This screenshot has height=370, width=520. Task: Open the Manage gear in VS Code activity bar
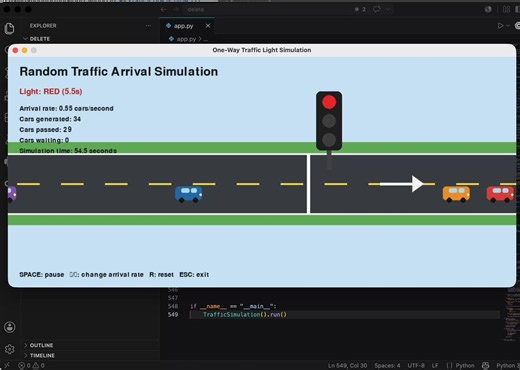coord(10,349)
